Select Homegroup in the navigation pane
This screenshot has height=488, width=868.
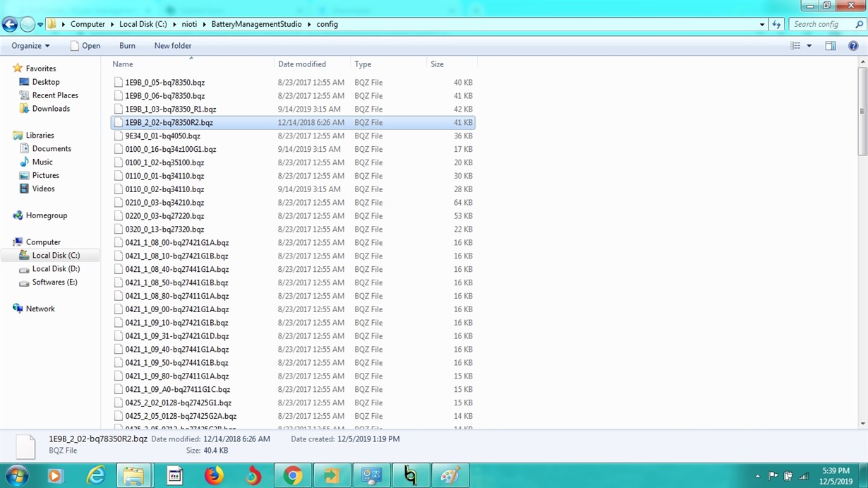(x=47, y=215)
